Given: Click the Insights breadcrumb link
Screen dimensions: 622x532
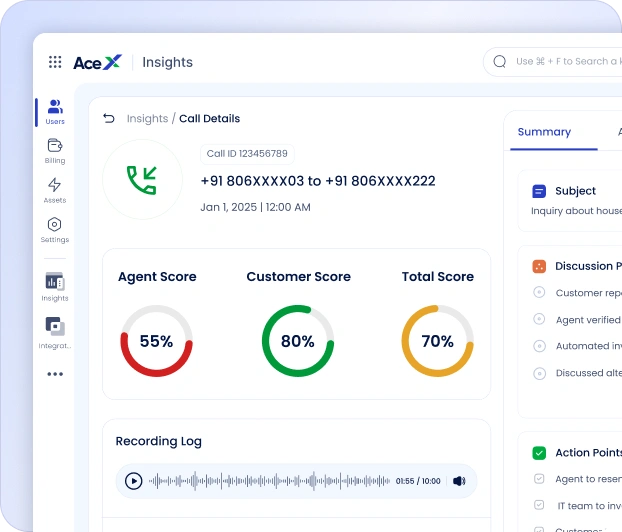Looking at the screenshot, I should (147, 119).
